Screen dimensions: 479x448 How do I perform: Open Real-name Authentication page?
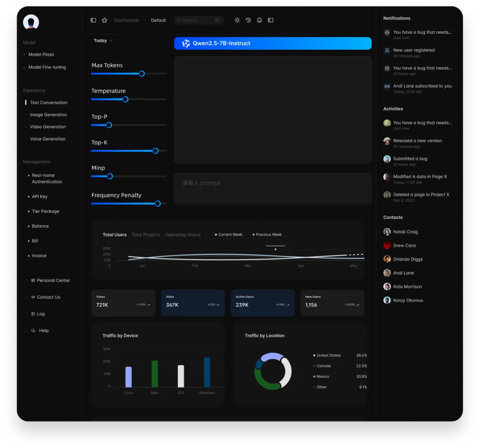pyautogui.click(x=47, y=179)
